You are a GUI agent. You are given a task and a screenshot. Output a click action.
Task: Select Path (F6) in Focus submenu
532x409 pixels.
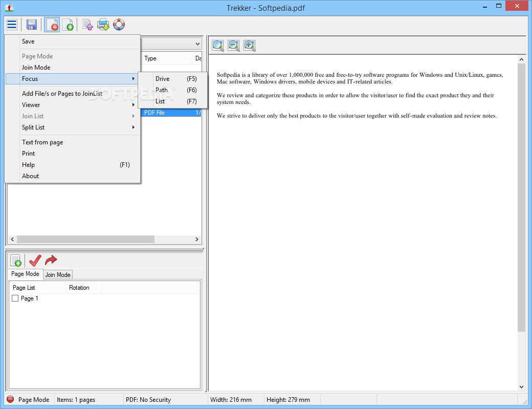pyautogui.click(x=173, y=90)
